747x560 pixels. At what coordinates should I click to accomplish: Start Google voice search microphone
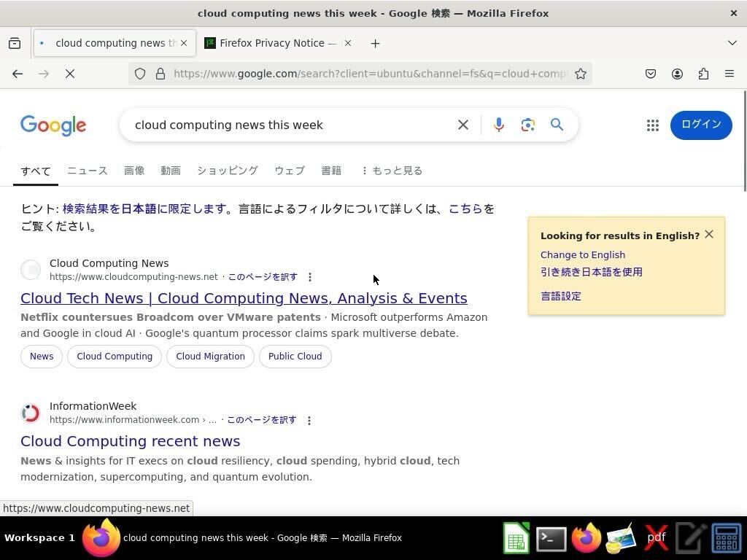(x=499, y=125)
